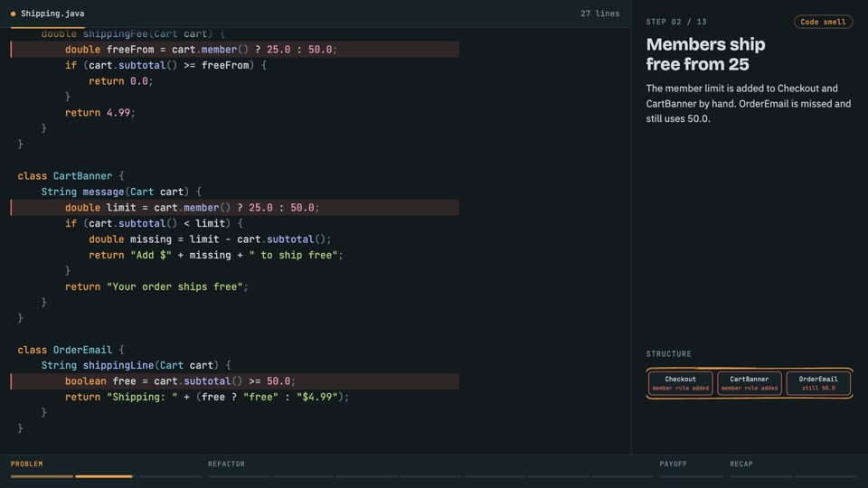Click the progress segment directly below the RECAP label

tap(760, 476)
